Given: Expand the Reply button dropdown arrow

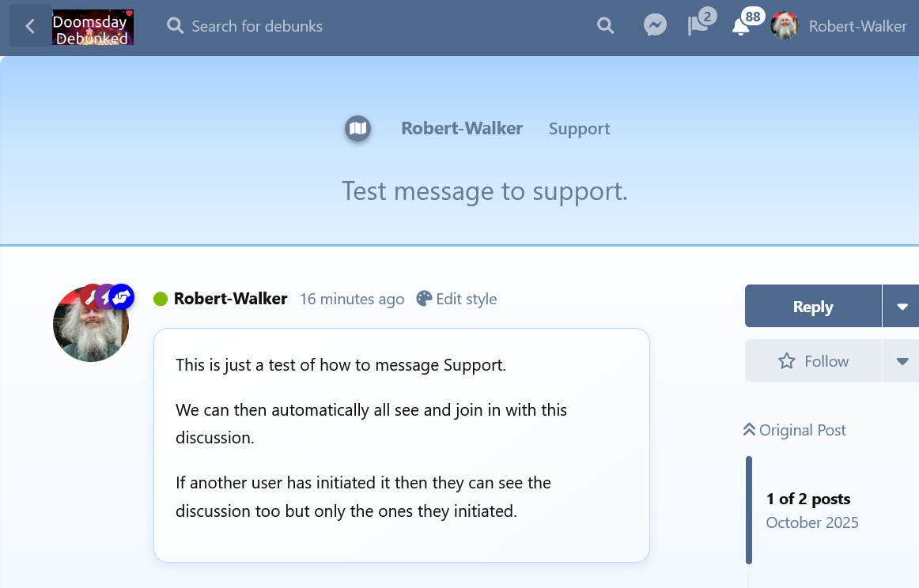Looking at the screenshot, I should tap(902, 306).
